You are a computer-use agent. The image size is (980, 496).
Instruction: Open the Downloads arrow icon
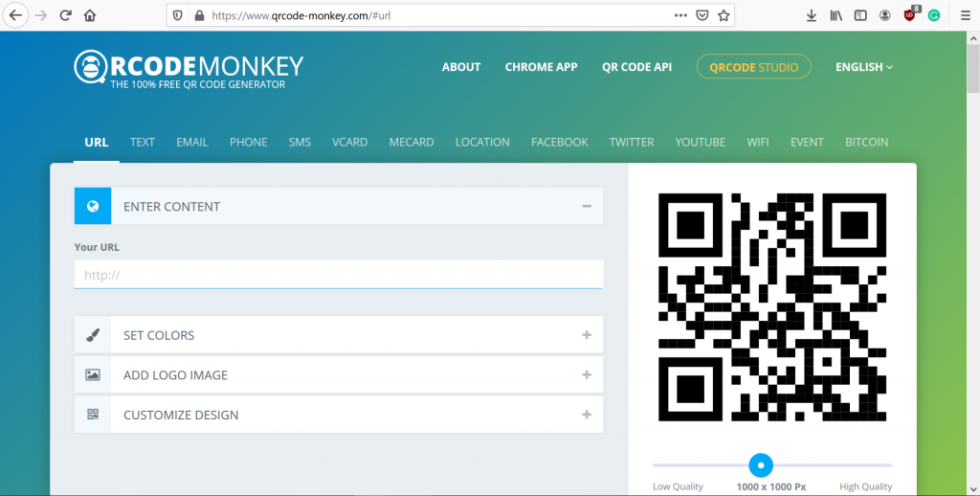pyautogui.click(x=812, y=15)
